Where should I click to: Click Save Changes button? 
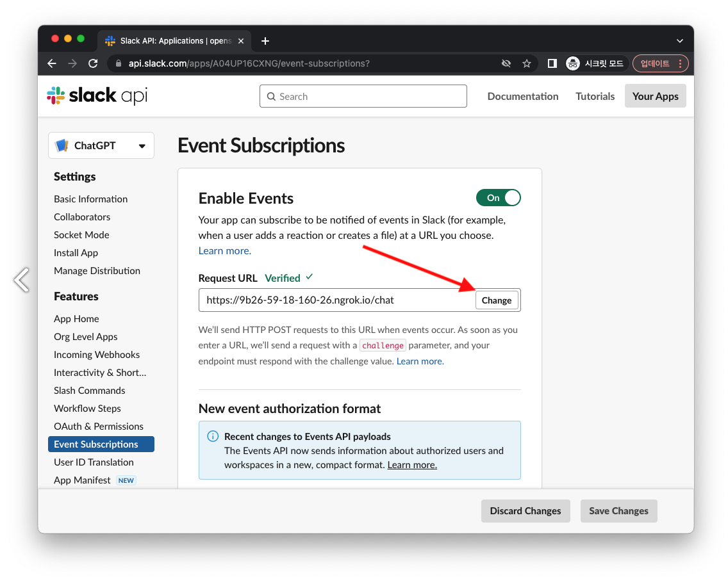pos(618,510)
